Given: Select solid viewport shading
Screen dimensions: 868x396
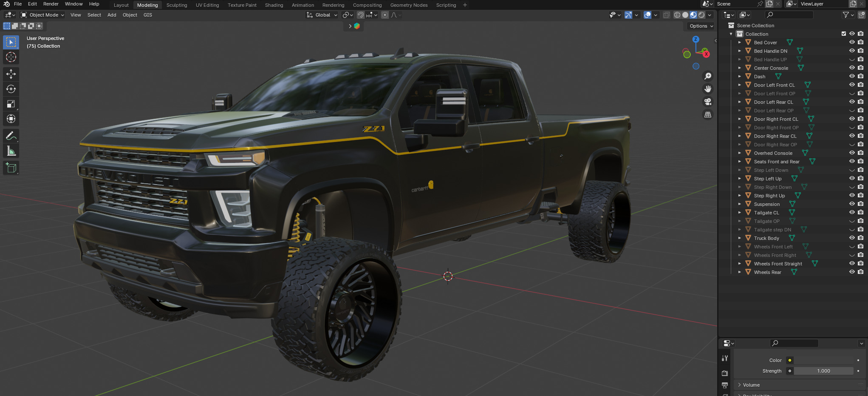Looking at the screenshot, I should coord(685,15).
